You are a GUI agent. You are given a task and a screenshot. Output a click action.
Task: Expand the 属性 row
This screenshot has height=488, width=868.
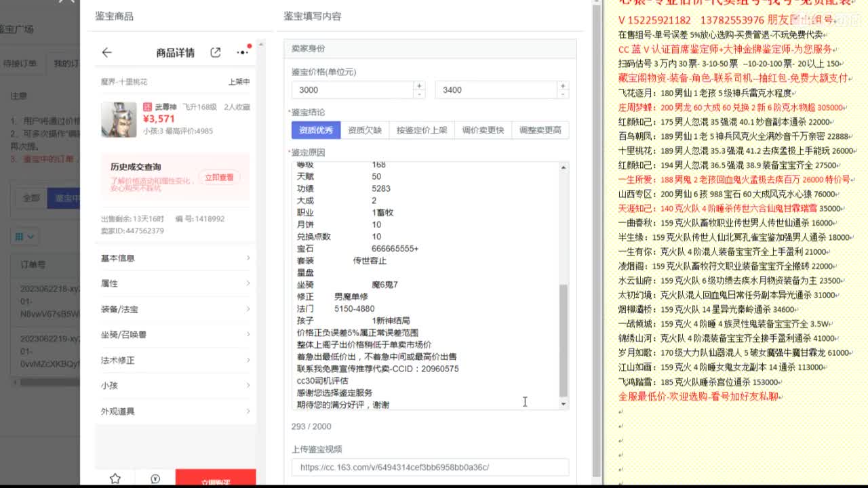[x=176, y=283]
